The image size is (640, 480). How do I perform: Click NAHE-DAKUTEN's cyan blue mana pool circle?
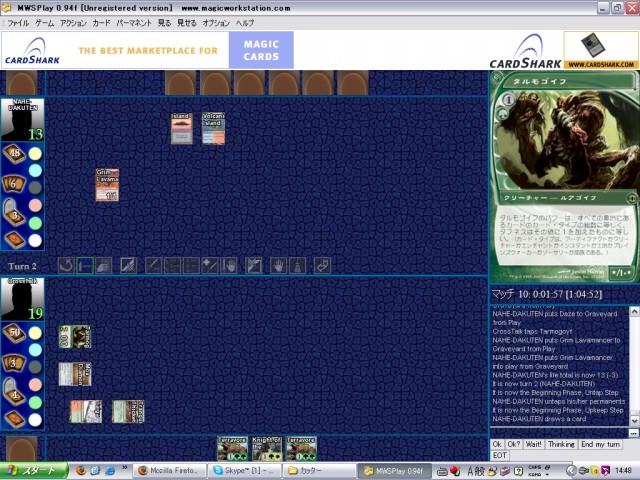point(36,171)
